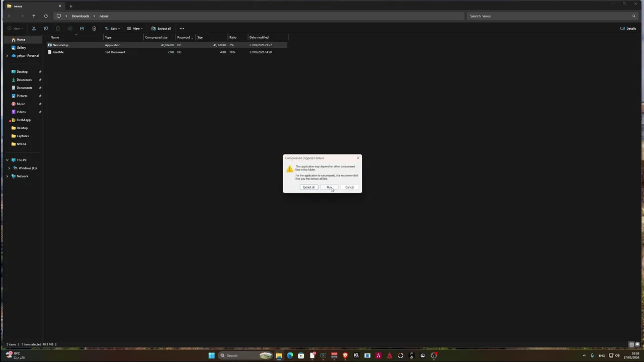Open File Explorer from the taskbar
This screenshot has height=362, width=644.
(x=279, y=355)
